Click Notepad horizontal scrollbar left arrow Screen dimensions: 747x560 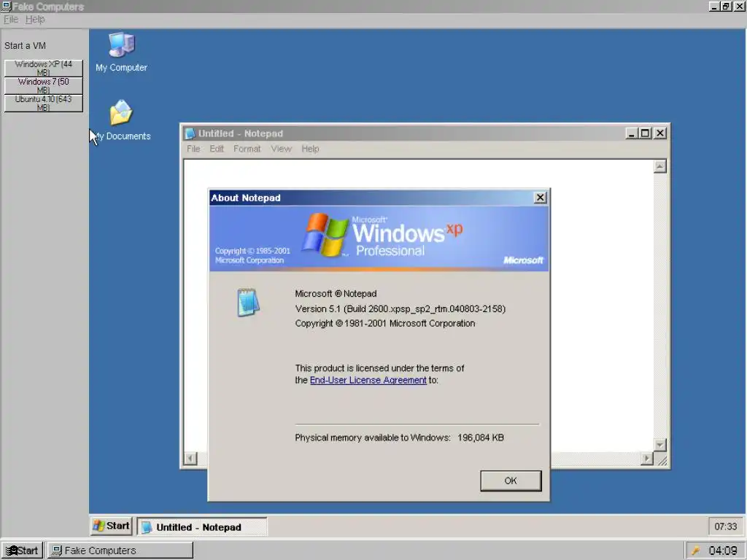(190, 459)
